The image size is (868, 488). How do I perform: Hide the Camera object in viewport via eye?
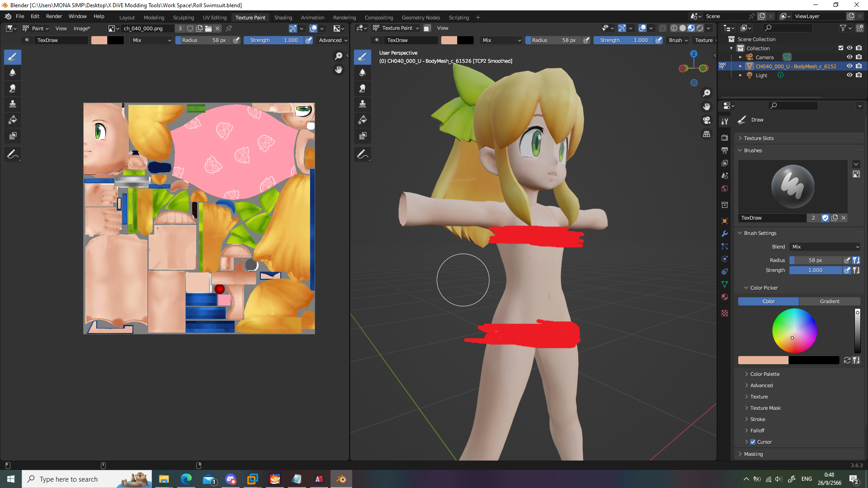[849, 57]
